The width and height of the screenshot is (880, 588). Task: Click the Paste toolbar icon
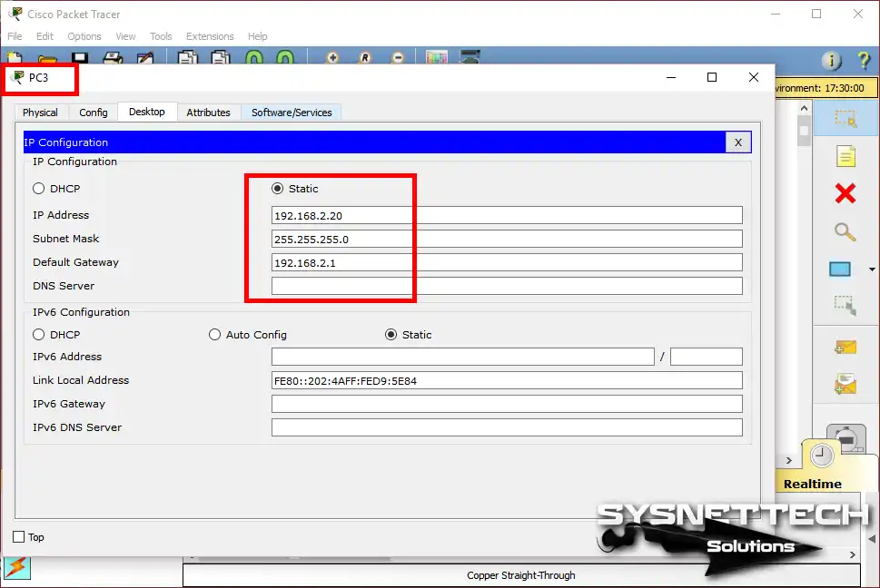pyautogui.click(x=221, y=58)
